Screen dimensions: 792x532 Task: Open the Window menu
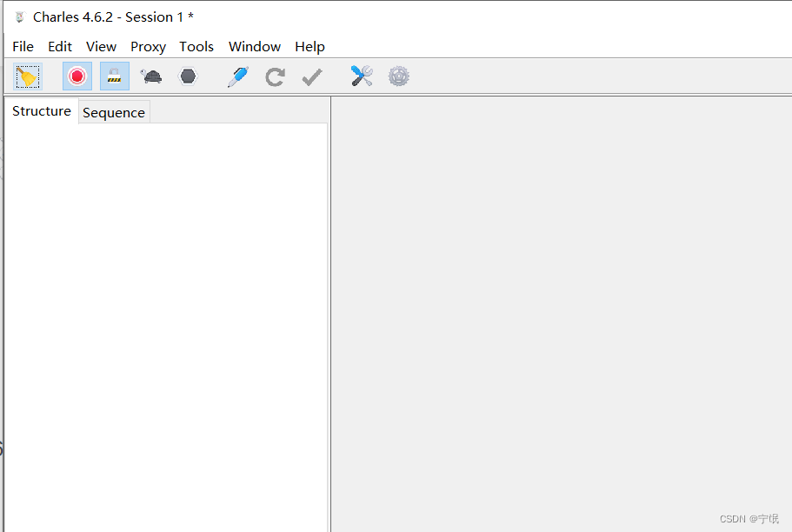(x=255, y=46)
